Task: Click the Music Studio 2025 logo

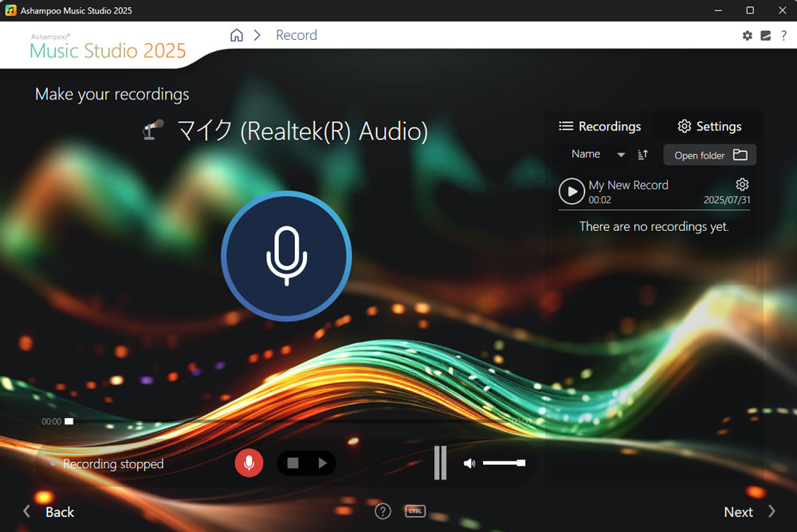Action: (108, 46)
